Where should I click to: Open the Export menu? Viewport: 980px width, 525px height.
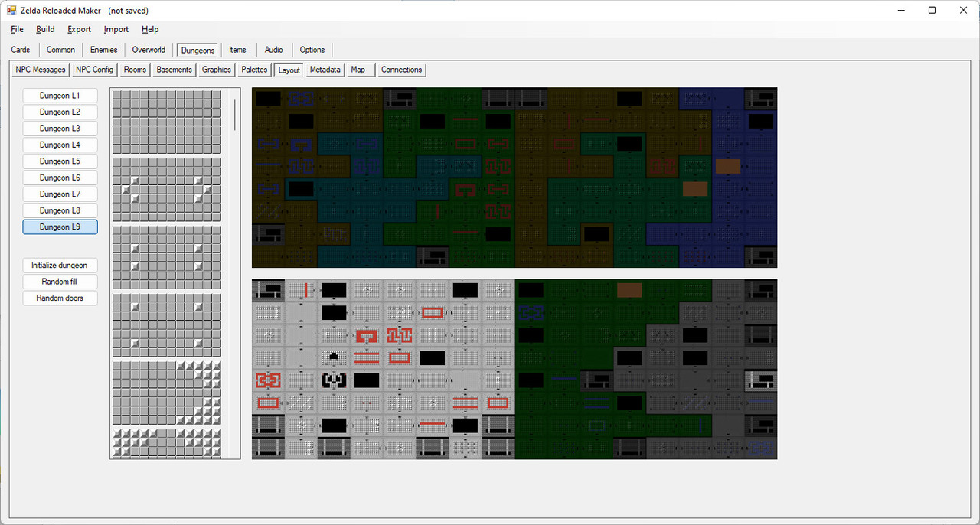[x=79, y=29]
